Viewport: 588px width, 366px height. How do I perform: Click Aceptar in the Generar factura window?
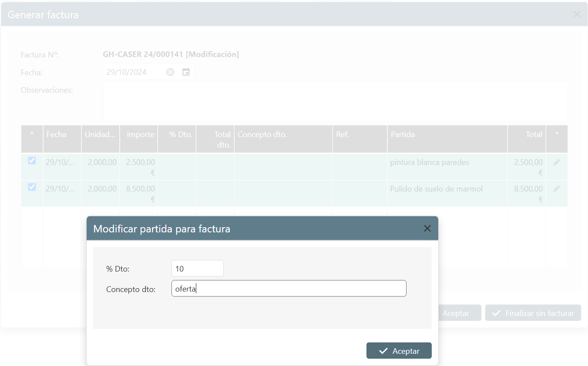click(x=456, y=313)
